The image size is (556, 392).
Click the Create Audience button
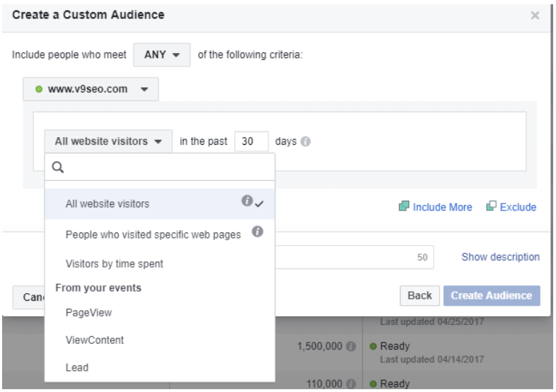(x=491, y=296)
